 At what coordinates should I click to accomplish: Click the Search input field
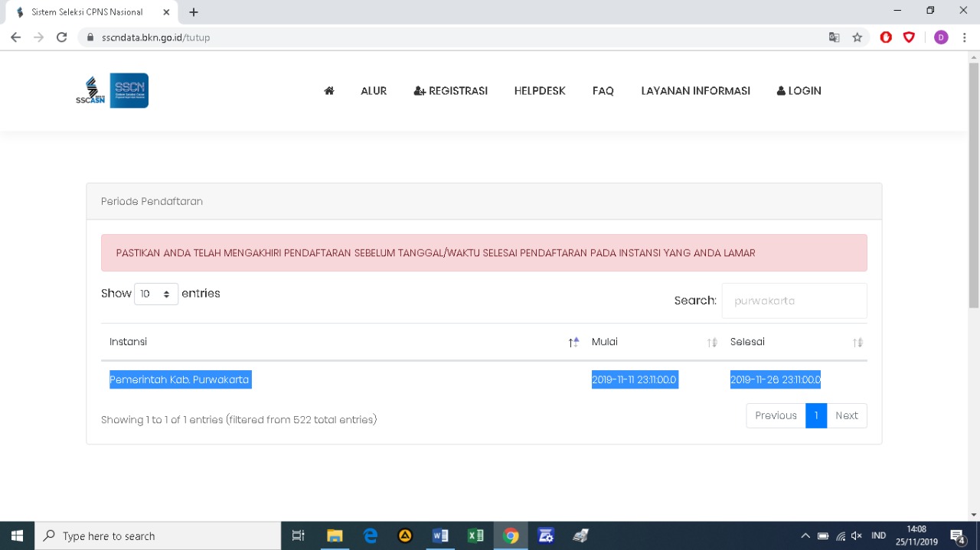tap(794, 301)
